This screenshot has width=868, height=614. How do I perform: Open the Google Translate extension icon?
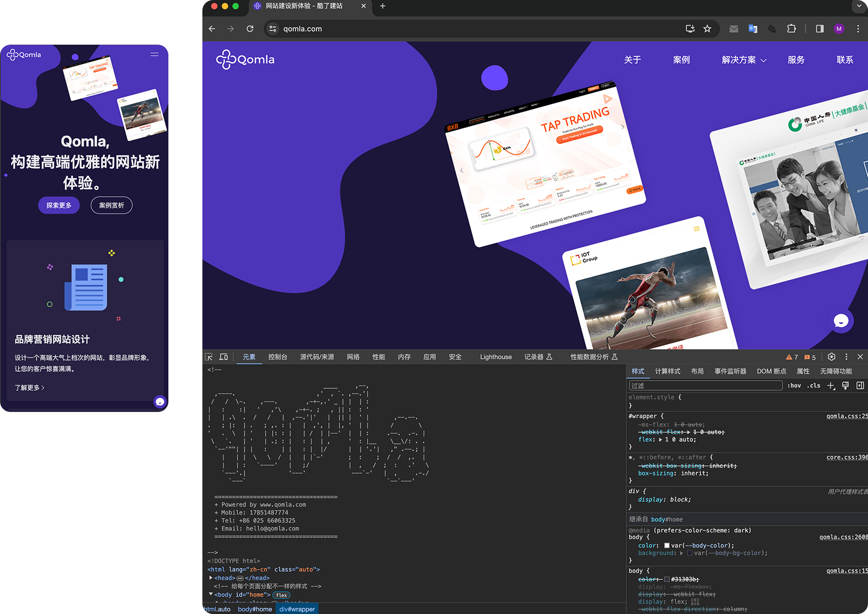[x=753, y=29]
